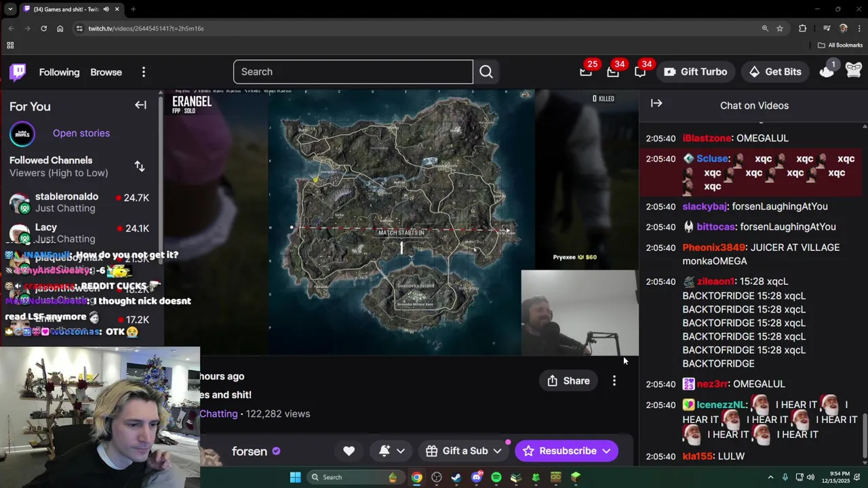
Task: Click the Gift Turbo button
Action: (696, 72)
